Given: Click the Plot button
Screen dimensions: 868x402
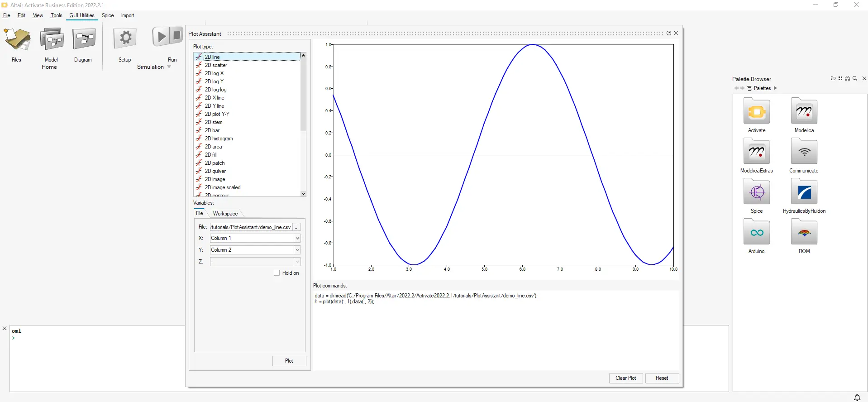Looking at the screenshot, I should click(289, 361).
